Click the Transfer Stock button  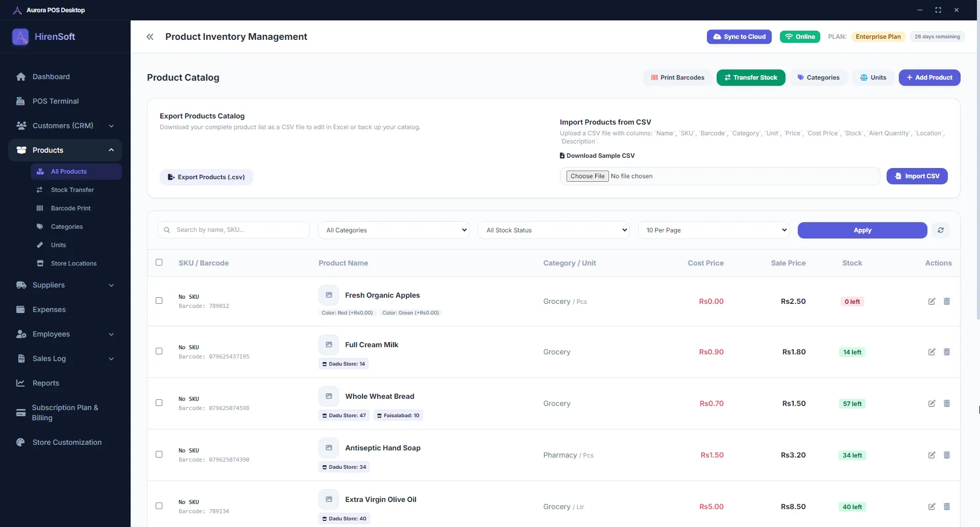[x=751, y=78]
